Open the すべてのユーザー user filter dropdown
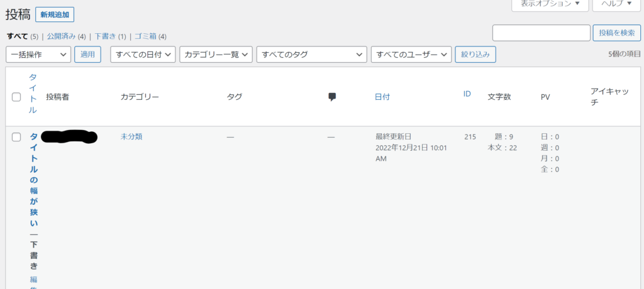 [411, 55]
